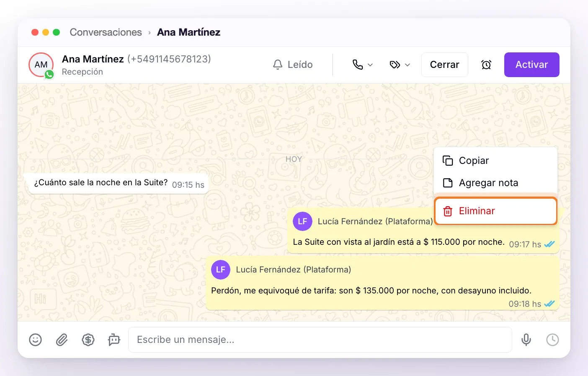Click the LF avatar on the 09:17 message

pyautogui.click(x=302, y=221)
